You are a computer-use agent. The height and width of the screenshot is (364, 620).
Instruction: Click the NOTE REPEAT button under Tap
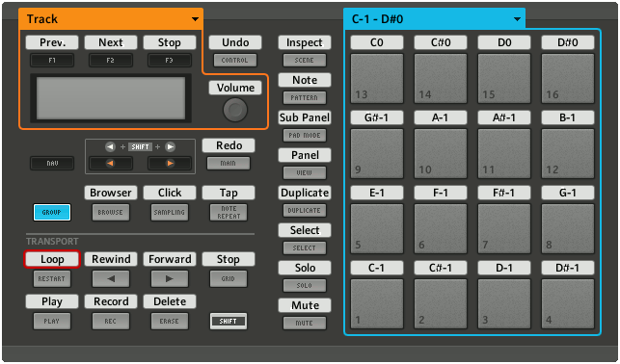tap(229, 213)
